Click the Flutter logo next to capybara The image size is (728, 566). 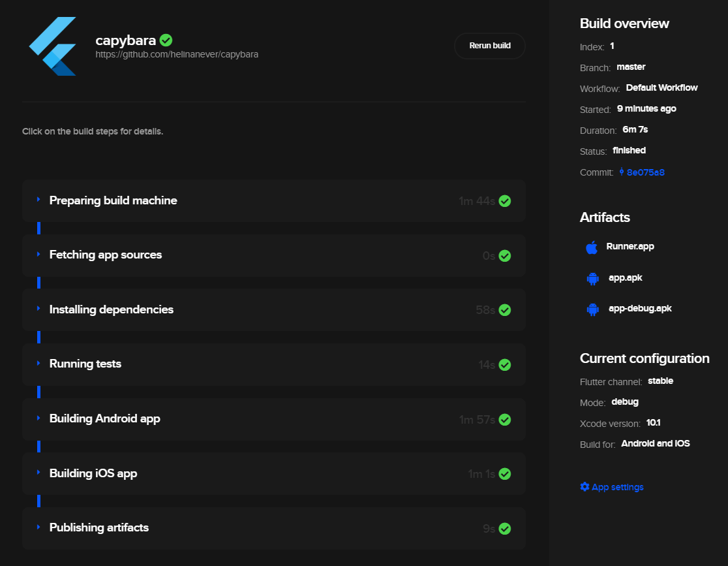coord(52,46)
